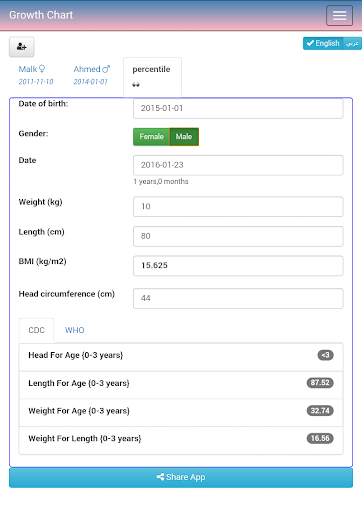362x512 pixels.
Task: Tap the Share App button
Action: [181, 478]
